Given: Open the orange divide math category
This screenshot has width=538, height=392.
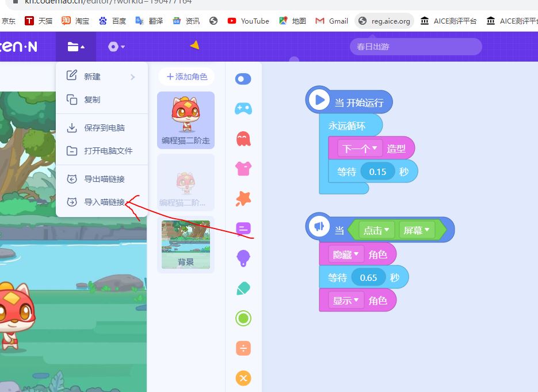Looking at the screenshot, I should click(243, 348).
